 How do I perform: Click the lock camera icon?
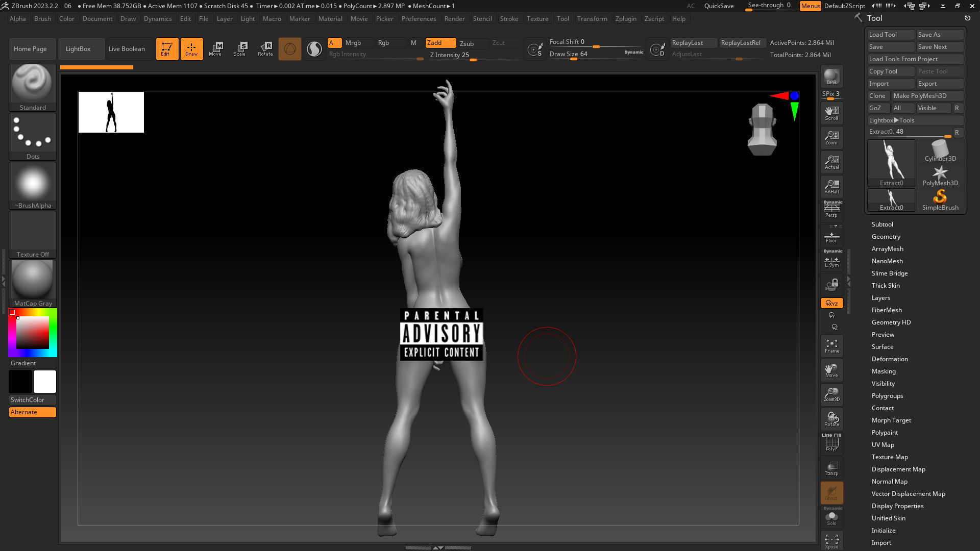831,284
